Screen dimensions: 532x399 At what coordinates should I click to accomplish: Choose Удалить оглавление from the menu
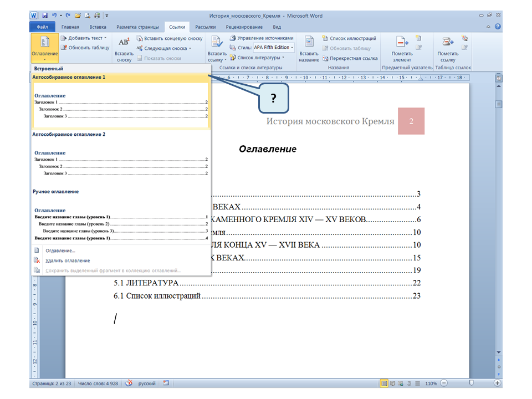pyautogui.click(x=68, y=260)
